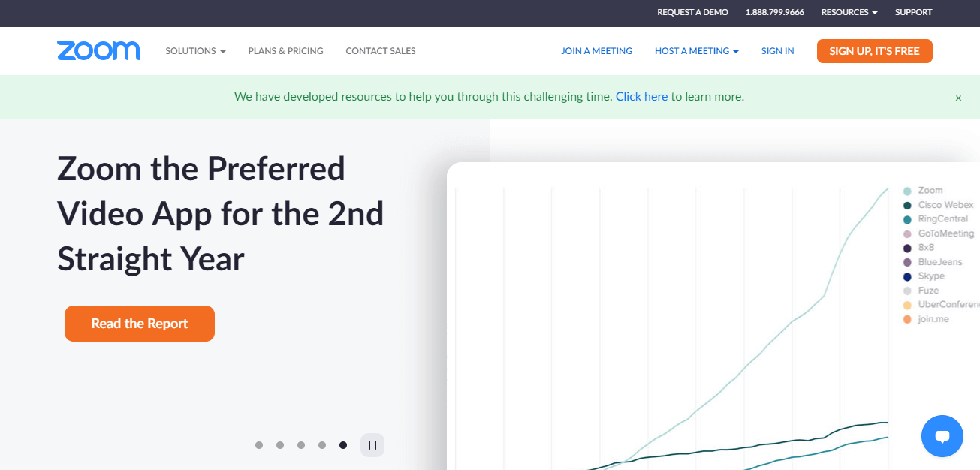
Task: Expand the Resources dropdown
Action: (x=849, y=12)
